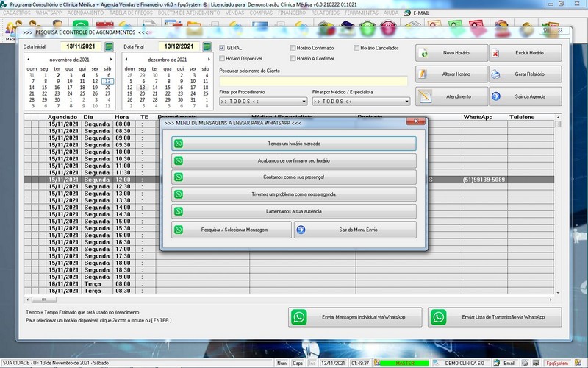588x368 pixels.
Task: Open the CADASTROS menu
Action: (17, 13)
